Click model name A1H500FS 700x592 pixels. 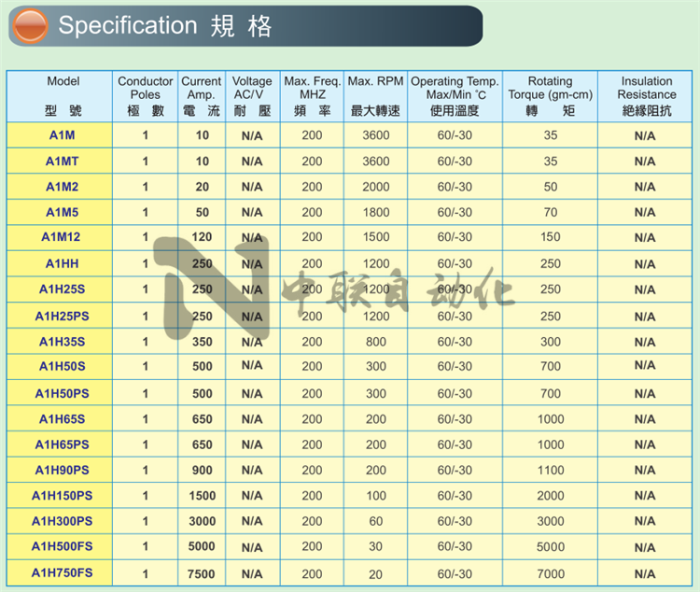tap(62, 546)
